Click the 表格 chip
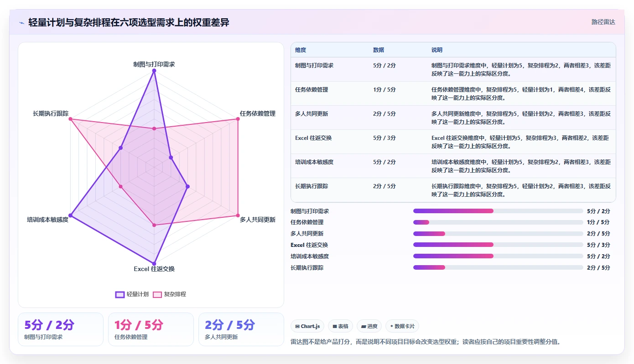 (340, 326)
